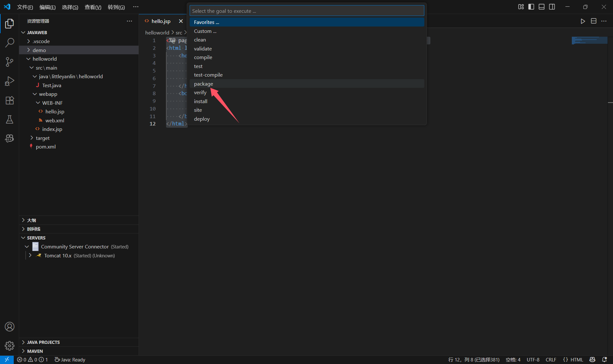This screenshot has width=613, height=364.
Task: Open the Source Control view
Action: coord(10,62)
